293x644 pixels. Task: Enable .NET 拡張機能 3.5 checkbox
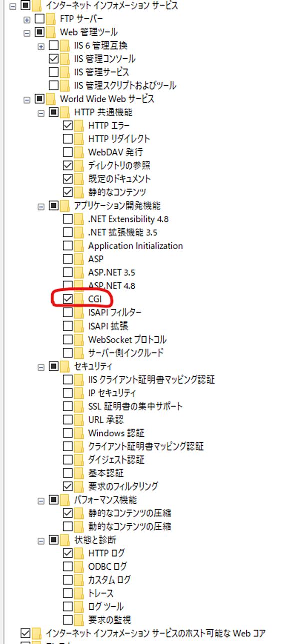(x=68, y=232)
